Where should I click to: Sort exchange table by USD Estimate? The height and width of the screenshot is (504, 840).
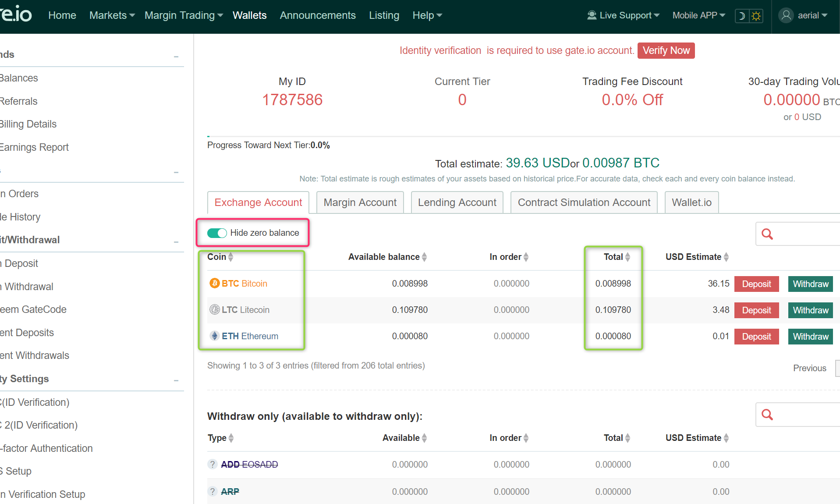click(726, 257)
